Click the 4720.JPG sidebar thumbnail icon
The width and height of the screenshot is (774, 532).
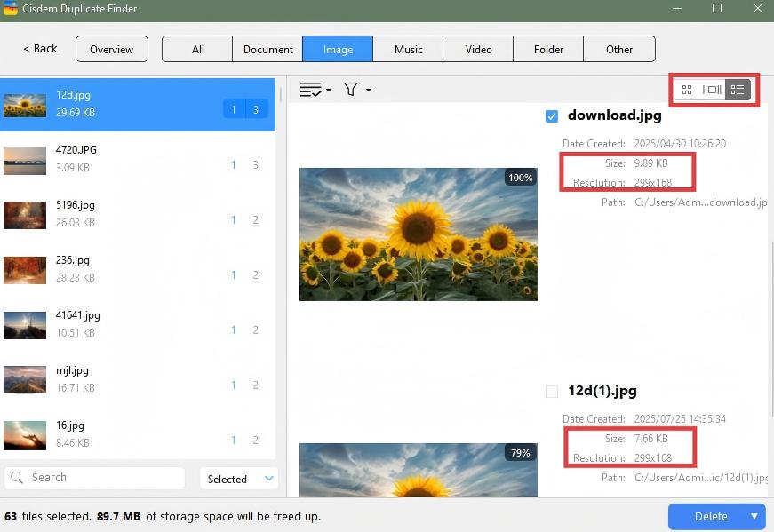point(24,160)
